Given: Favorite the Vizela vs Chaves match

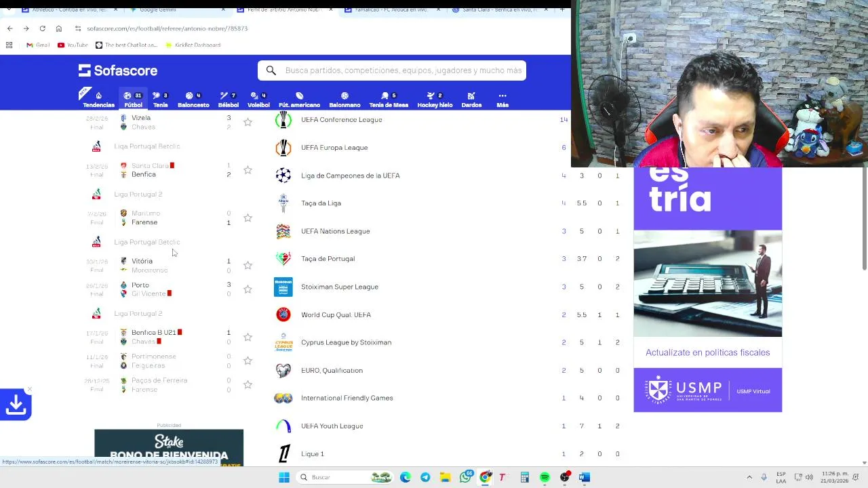Looking at the screenshot, I should (248, 122).
